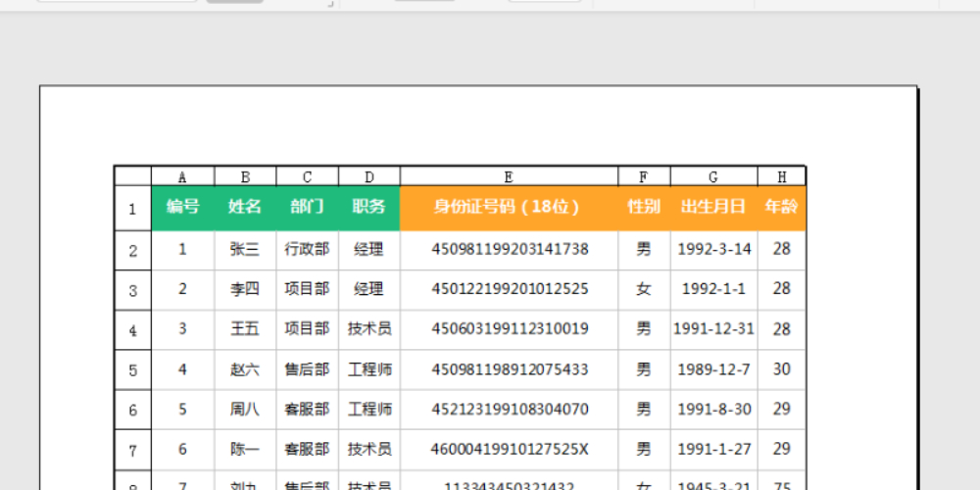This screenshot has width=980, height=490.
Task: Click row number 5 header
Action: (132, 370)
